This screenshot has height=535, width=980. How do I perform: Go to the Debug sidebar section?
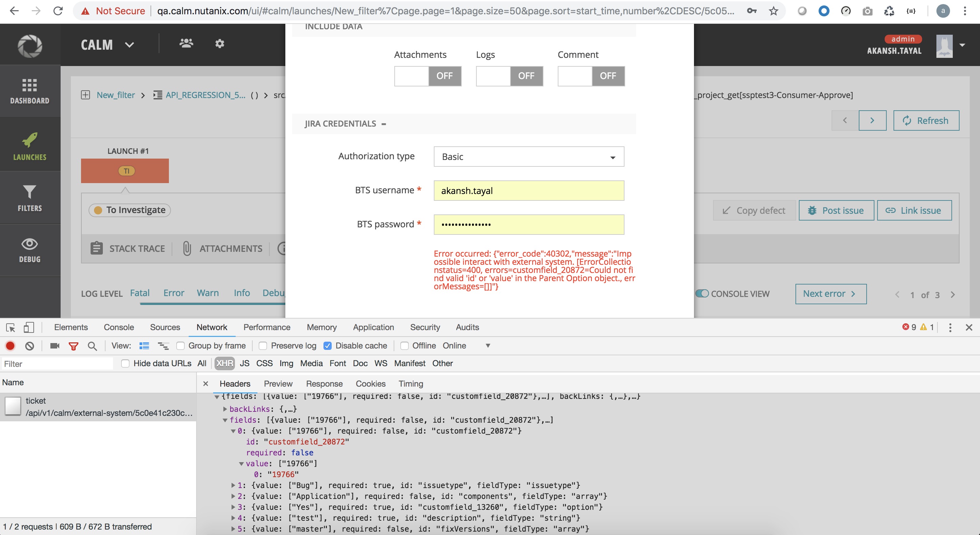(30, 250)
